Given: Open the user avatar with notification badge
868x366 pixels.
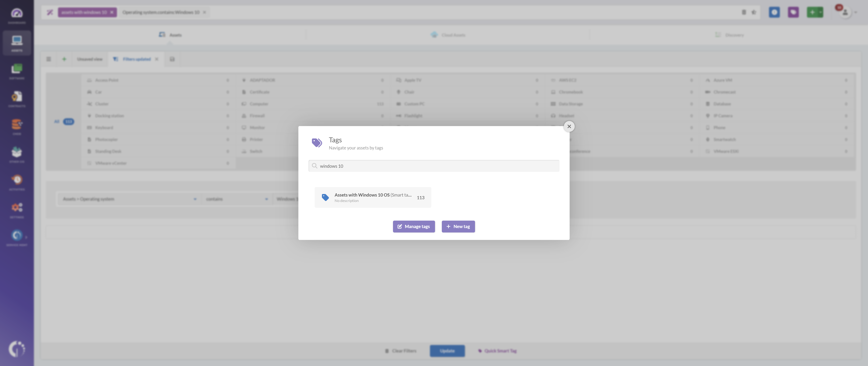Looking at the screenshot, I should 845,13.
